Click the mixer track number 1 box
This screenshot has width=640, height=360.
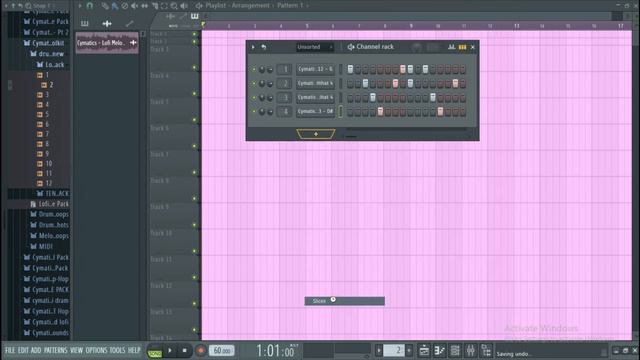(x=285, y=69)
